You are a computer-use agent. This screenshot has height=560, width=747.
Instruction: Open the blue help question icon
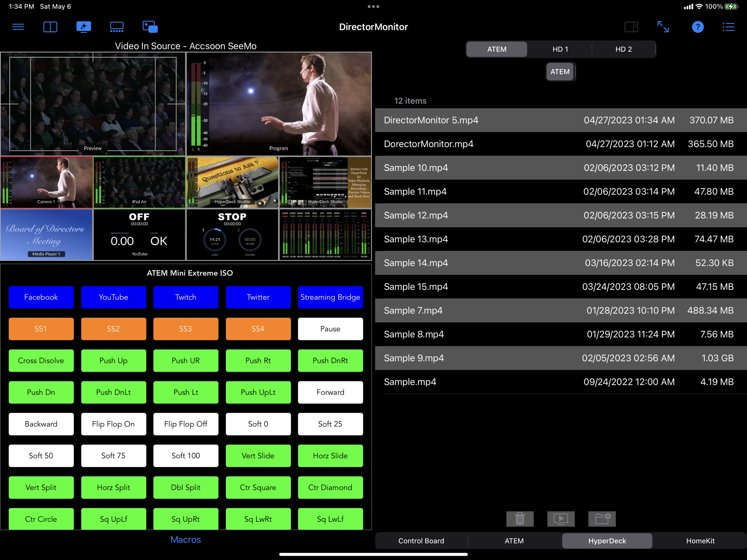pyautogui.click(x=698, y=27)
